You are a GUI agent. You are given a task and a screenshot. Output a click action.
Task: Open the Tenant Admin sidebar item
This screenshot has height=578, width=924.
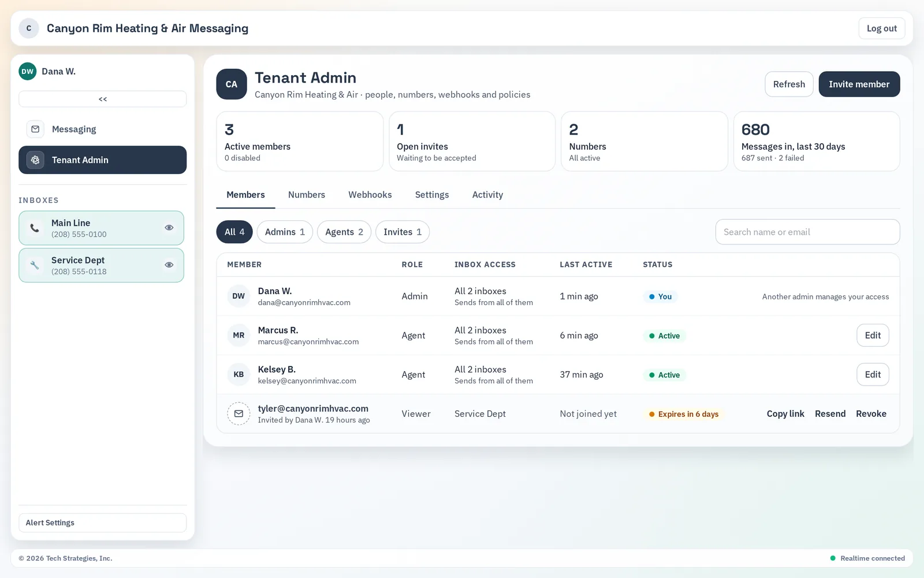pos(103,160)
